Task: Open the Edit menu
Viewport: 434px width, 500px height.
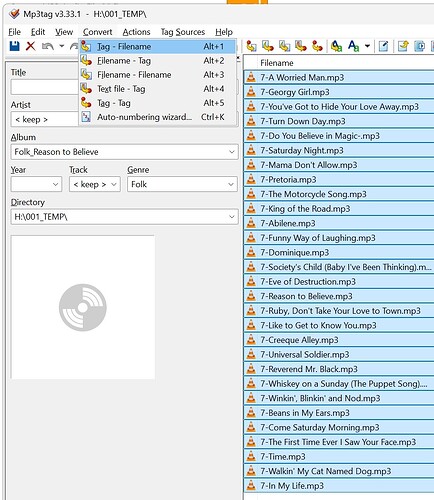Action: pyautogui.click(x=38, y=32)
